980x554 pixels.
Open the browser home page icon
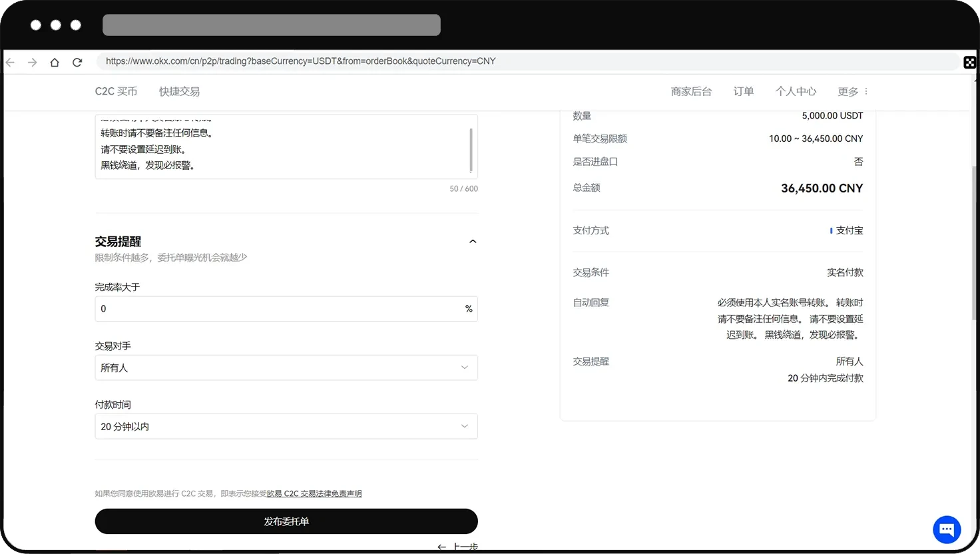pos(55,62)
